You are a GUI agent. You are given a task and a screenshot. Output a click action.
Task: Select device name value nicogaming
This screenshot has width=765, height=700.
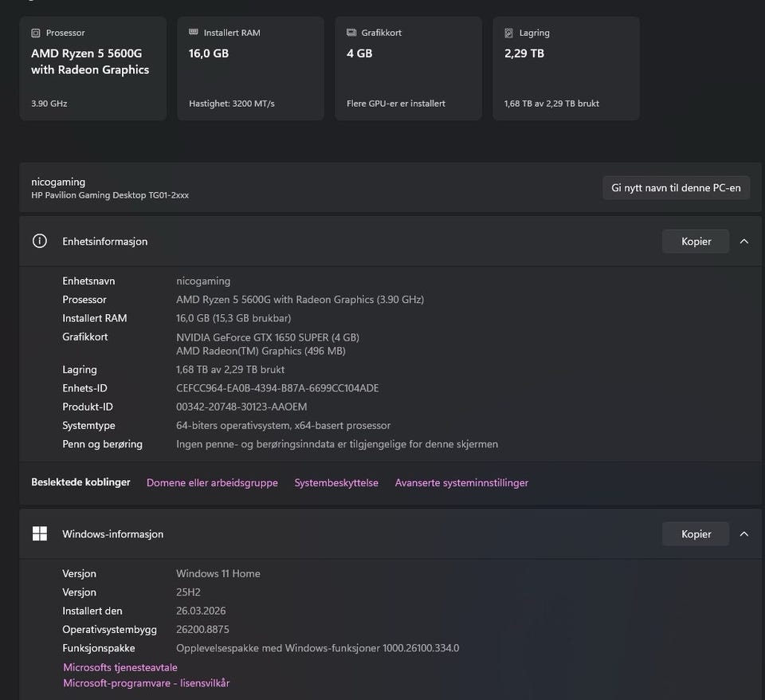(203, 281)
